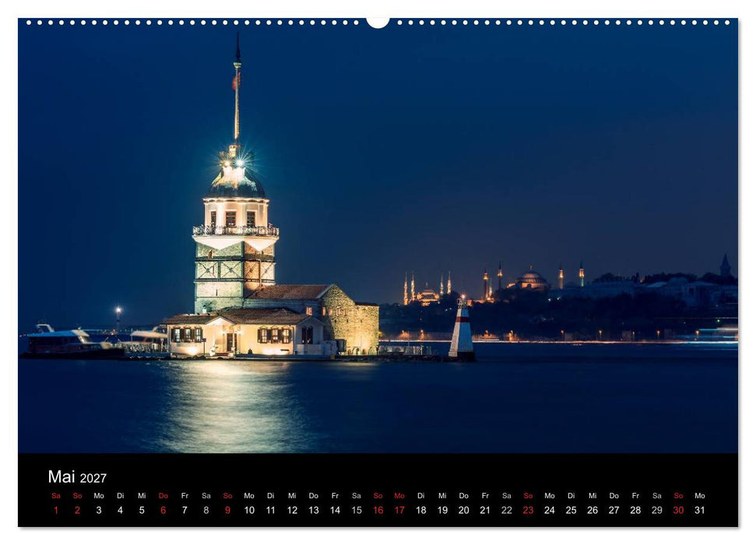The height and width of the screenshot is (545, 756).
Task: Choose date 28 in the calendar row
Action: (635, 510)
